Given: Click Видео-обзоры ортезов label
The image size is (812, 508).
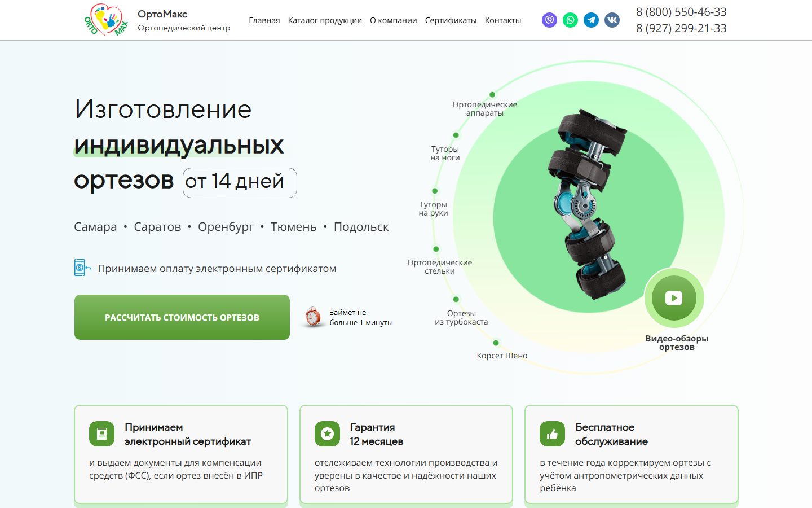Looking at the screenshot, I should coord(677,343).
